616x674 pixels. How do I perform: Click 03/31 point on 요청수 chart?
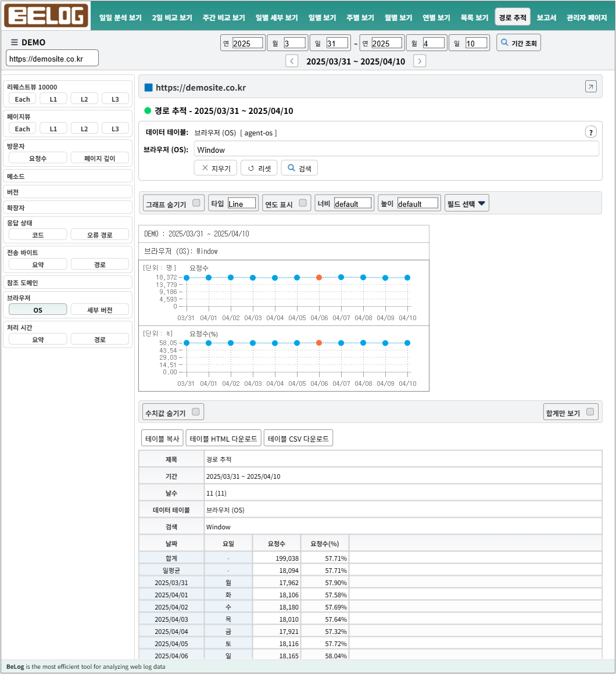coord(187,278)
